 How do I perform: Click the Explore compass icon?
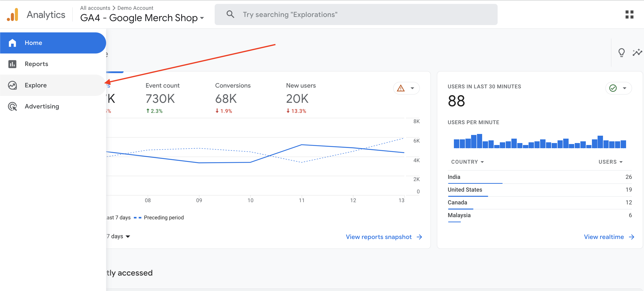coord(12,85)
